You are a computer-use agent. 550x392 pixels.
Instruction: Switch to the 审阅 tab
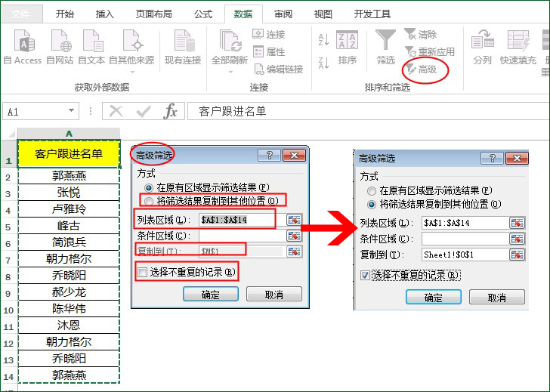pyautogui.click(x=283, y=14)
